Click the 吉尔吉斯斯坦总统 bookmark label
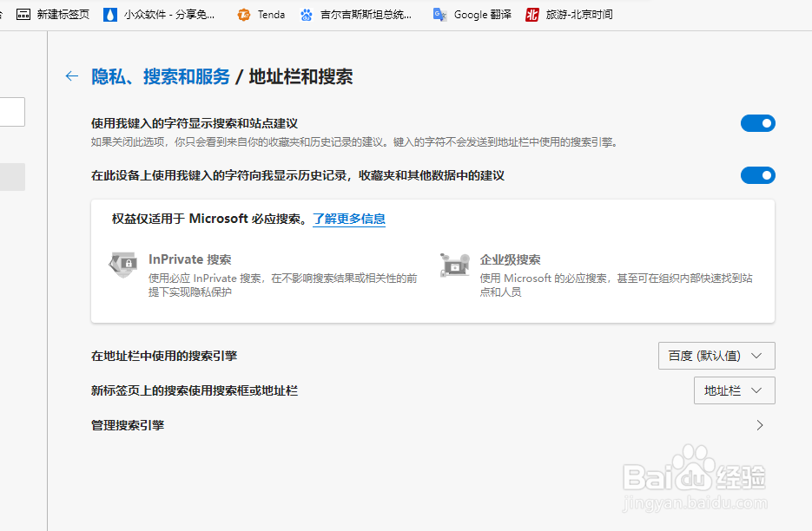The height and width of the screenshot is (531, 812). pos(366,15)
